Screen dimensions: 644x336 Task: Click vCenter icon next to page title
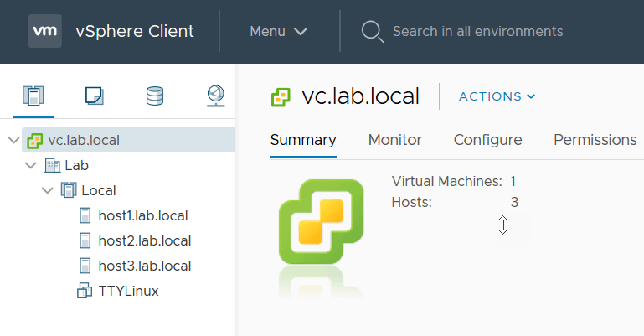click(x=281, y=97)
